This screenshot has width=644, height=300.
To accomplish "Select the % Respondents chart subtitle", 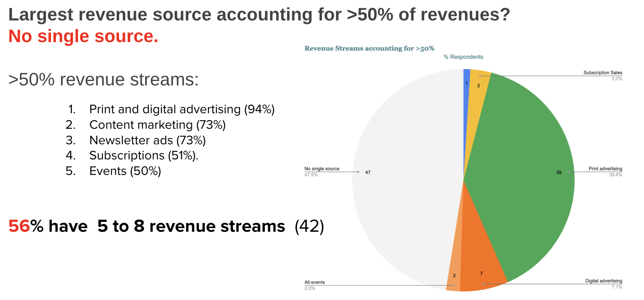I will click(463, 57).
